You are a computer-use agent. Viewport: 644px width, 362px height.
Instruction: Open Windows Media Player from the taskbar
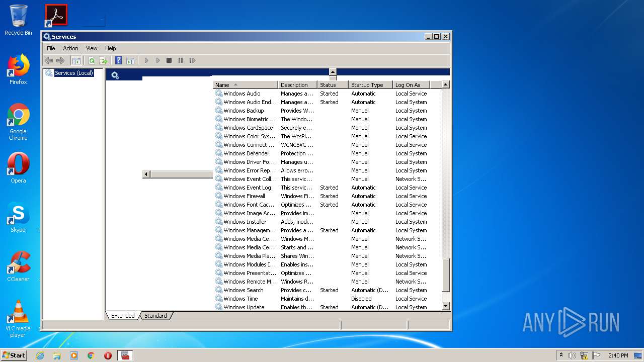pos(74,355)
